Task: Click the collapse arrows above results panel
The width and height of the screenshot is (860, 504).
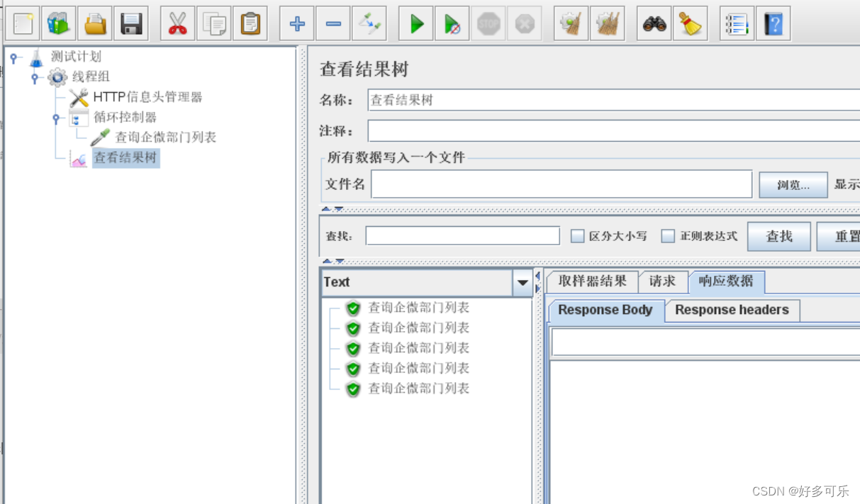Action: 333,262
